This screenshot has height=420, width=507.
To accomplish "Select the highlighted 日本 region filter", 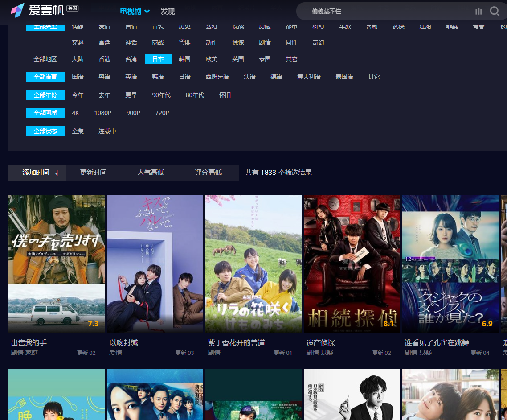I will [x=158, y=59].
